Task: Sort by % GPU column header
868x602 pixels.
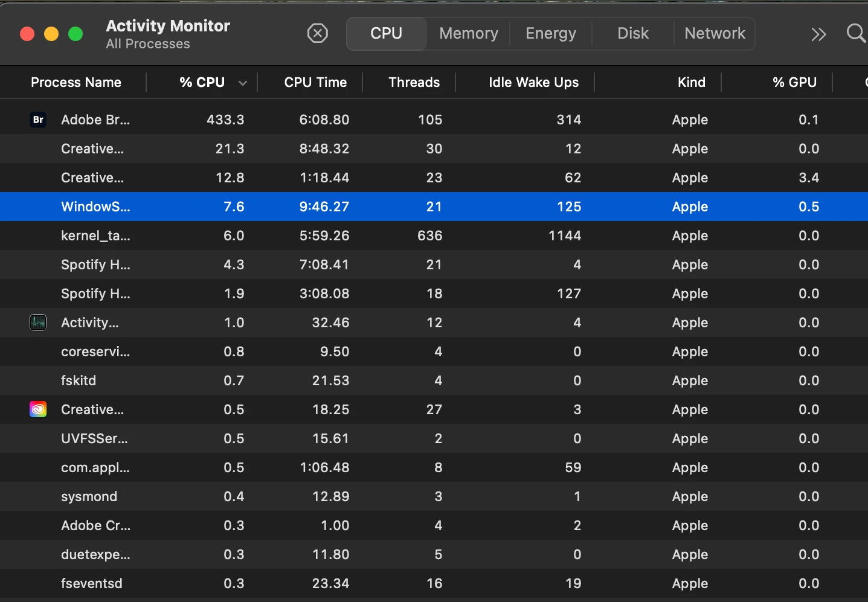Action: point(795,82)
